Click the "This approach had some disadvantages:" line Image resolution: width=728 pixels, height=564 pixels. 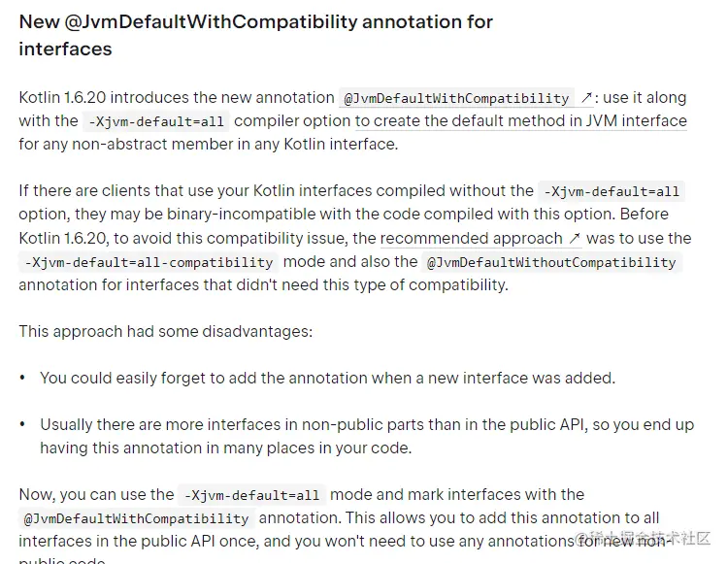point(165,332)
